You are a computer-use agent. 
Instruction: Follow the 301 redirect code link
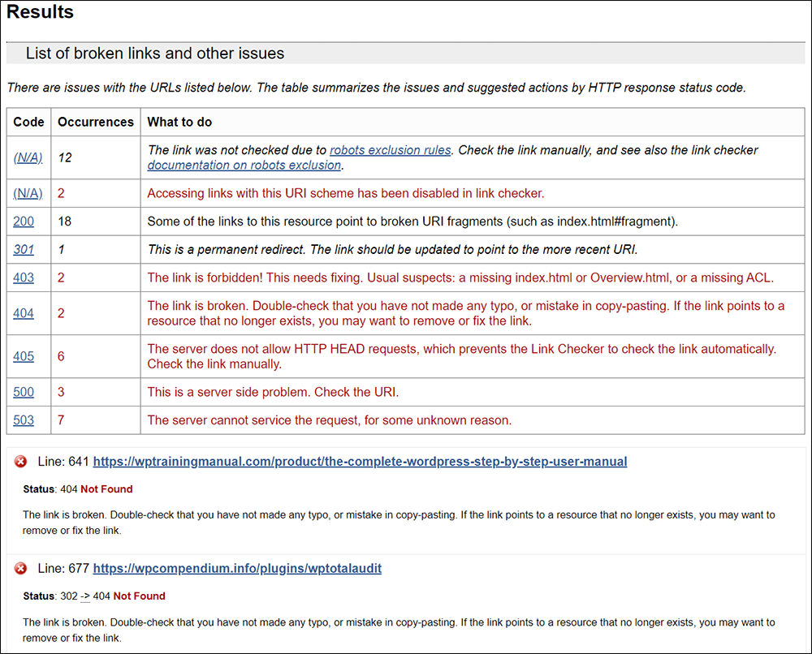coord(24,249)
